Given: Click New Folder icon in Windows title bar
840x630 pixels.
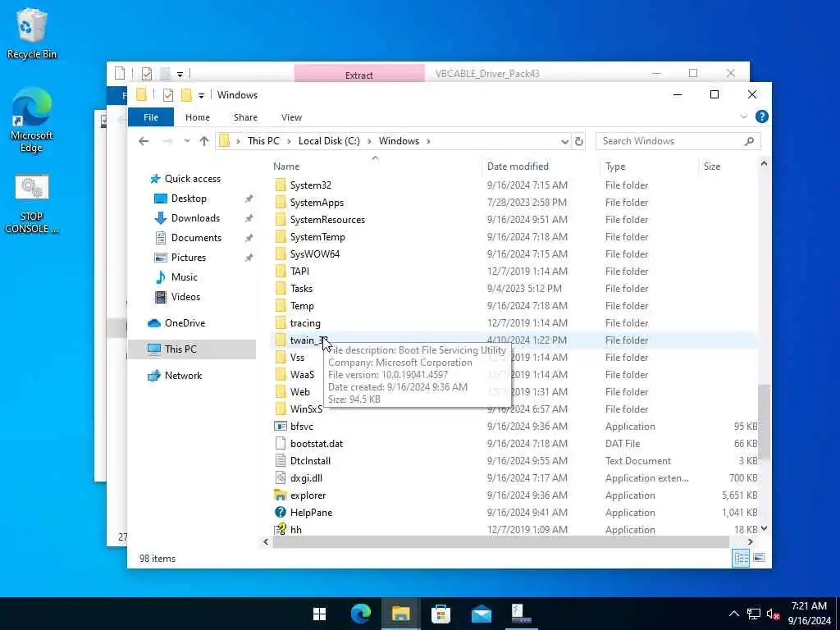Looking at the screenshot, I should (186, 95).
